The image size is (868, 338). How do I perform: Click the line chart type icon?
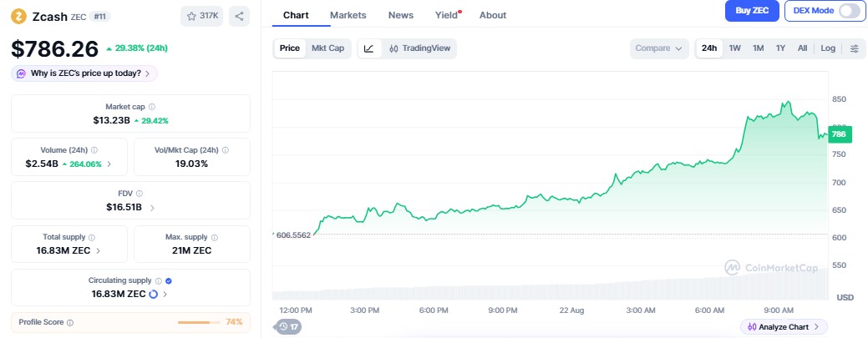[x=369, y=48]
